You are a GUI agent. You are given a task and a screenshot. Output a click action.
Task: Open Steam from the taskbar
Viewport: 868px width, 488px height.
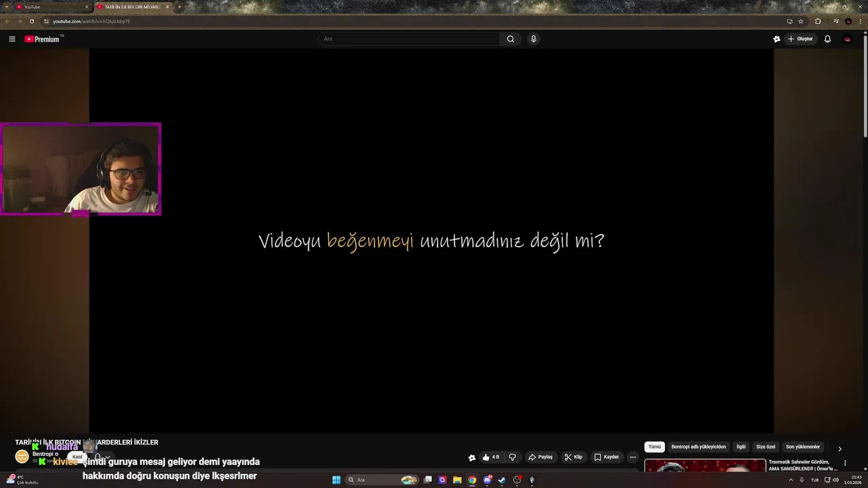(x=502, y=480)
